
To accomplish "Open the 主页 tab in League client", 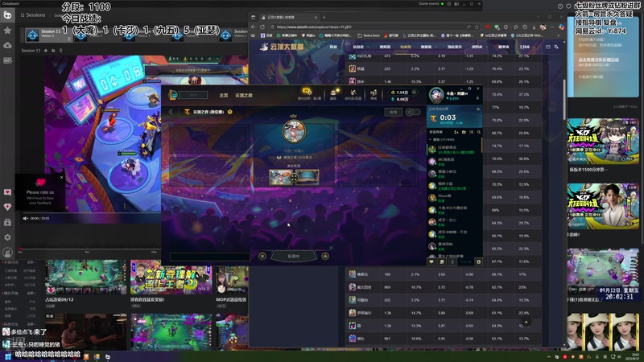I will pos(224,95).
